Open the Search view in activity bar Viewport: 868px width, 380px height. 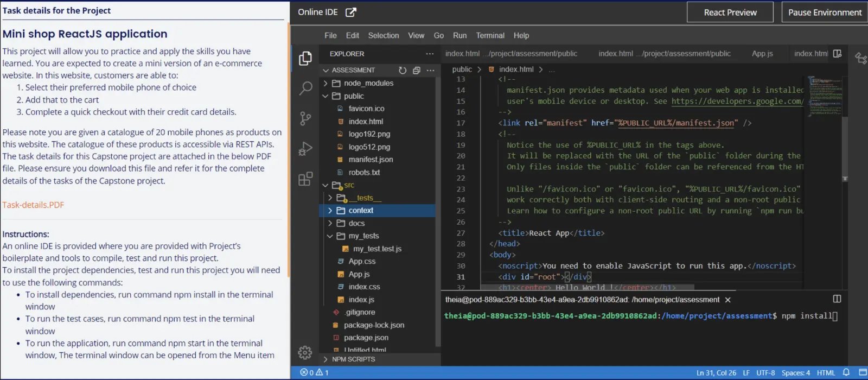coord(305,88)
